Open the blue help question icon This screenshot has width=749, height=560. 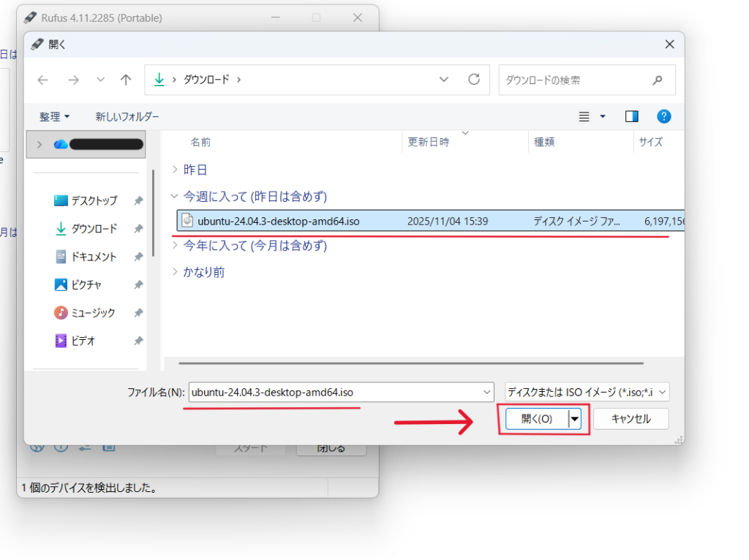(x=663, y=116)
